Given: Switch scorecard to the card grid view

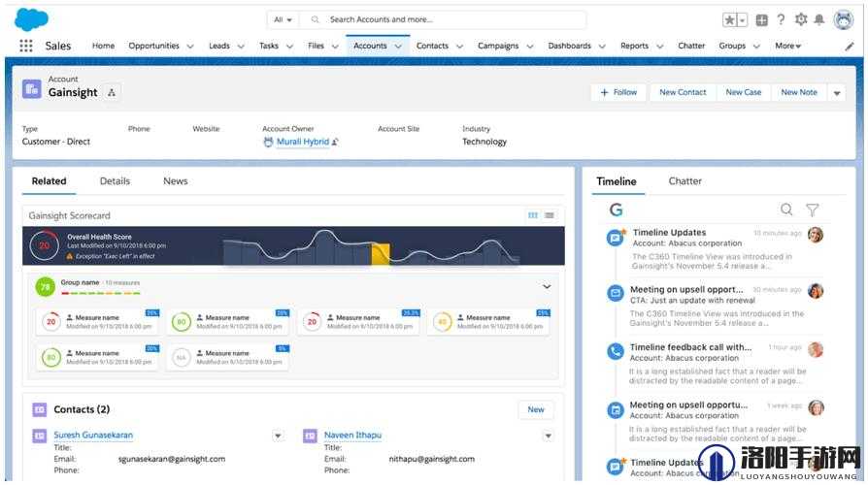Looking at the screenshot, I should pos(532,215).
